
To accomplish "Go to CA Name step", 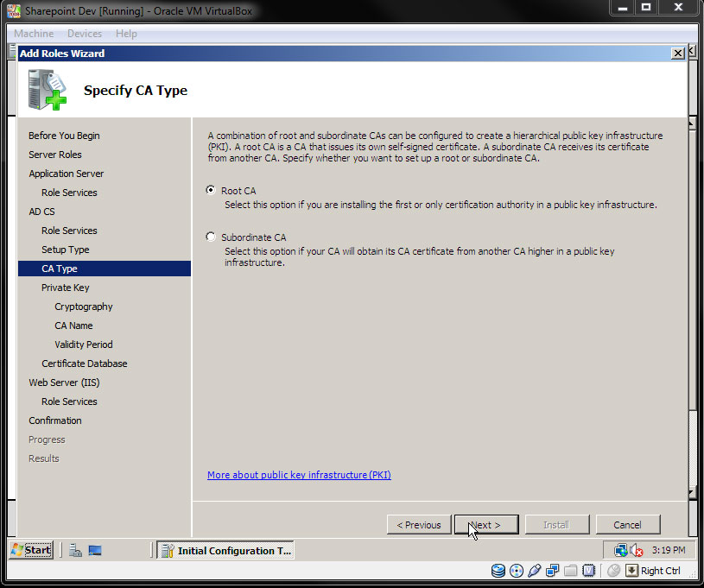I will [73, 326].
